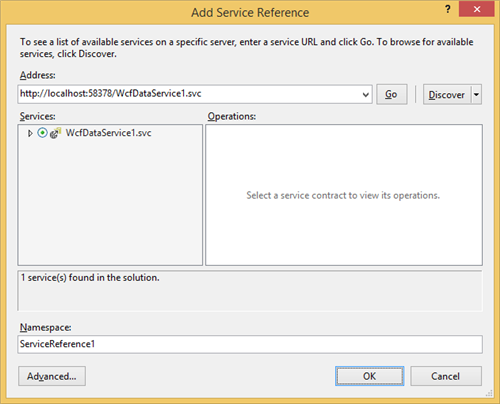This screenshot has width=500, height=404.
Task: Focus the Namespace field ServiceReference1
Action: pyautogui.click(x=250, y=344)
